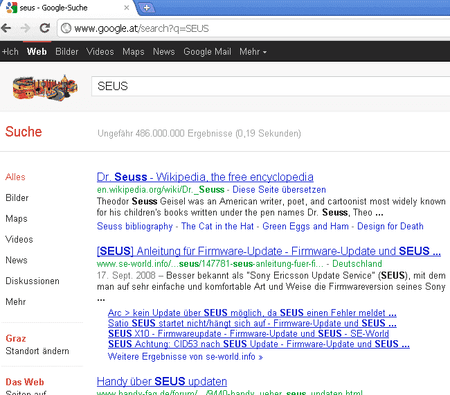
Task: Select Web in the black navigation bar
Action: [x=37, y=52]
